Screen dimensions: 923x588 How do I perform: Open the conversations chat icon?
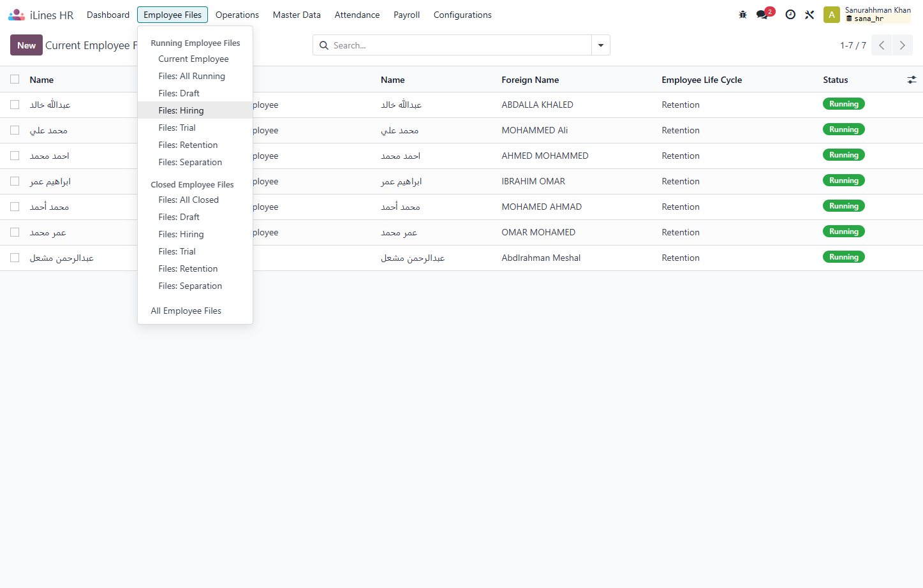762,15
